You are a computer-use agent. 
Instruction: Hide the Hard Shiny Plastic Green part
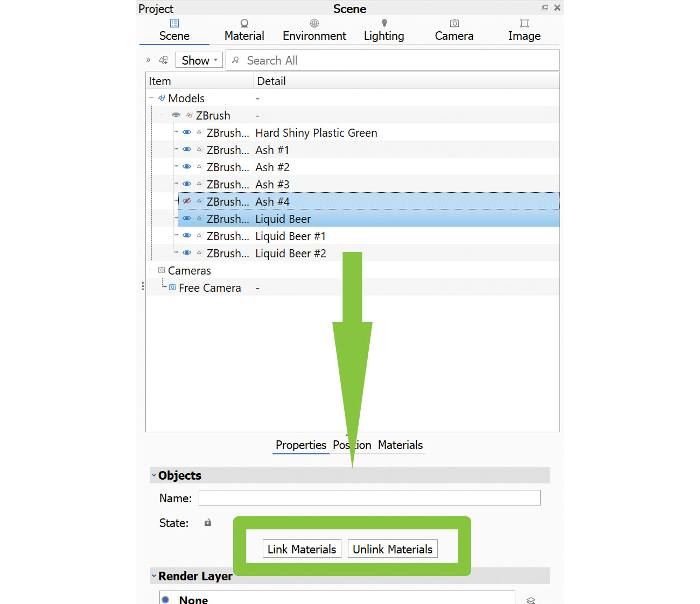click(187, 132)
